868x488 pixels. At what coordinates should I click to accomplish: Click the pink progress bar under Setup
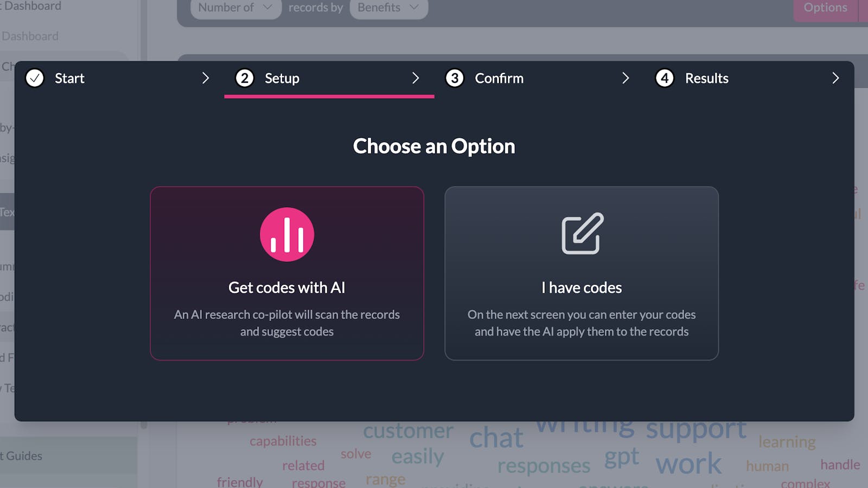329,95
